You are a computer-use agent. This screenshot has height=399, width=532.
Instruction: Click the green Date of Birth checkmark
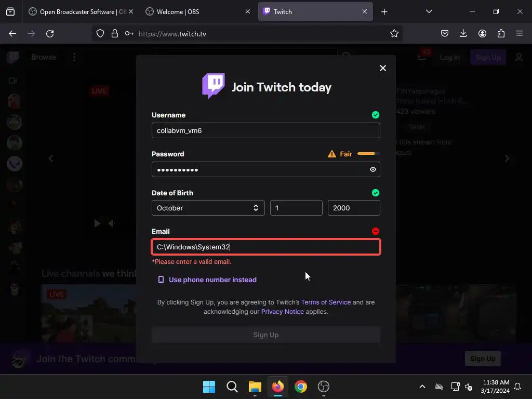tap(375, 193)
